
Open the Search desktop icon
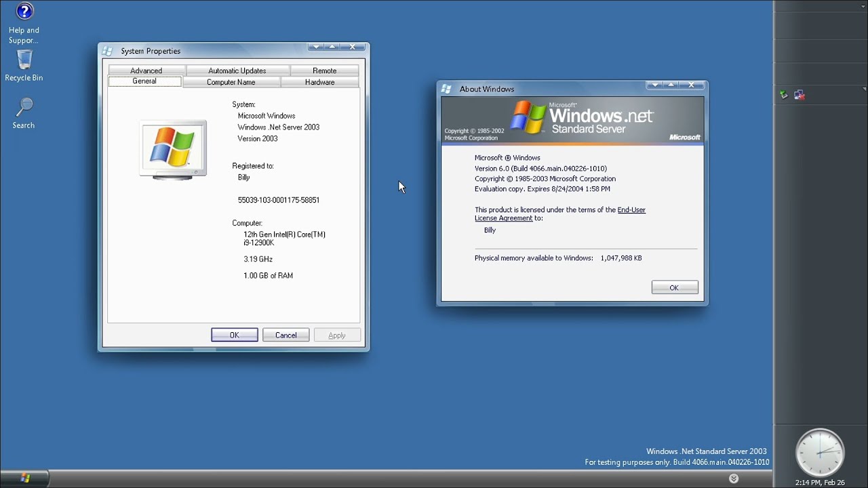(24, 113)
